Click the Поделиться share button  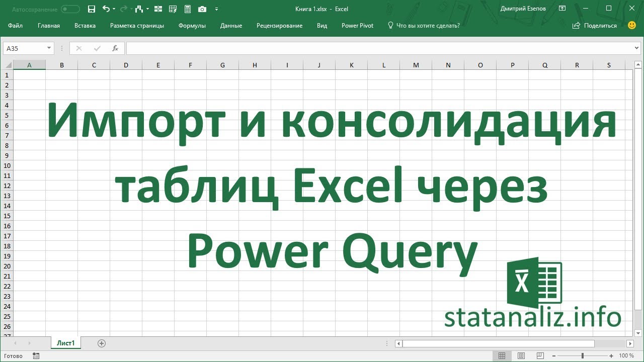click(595, 26)
